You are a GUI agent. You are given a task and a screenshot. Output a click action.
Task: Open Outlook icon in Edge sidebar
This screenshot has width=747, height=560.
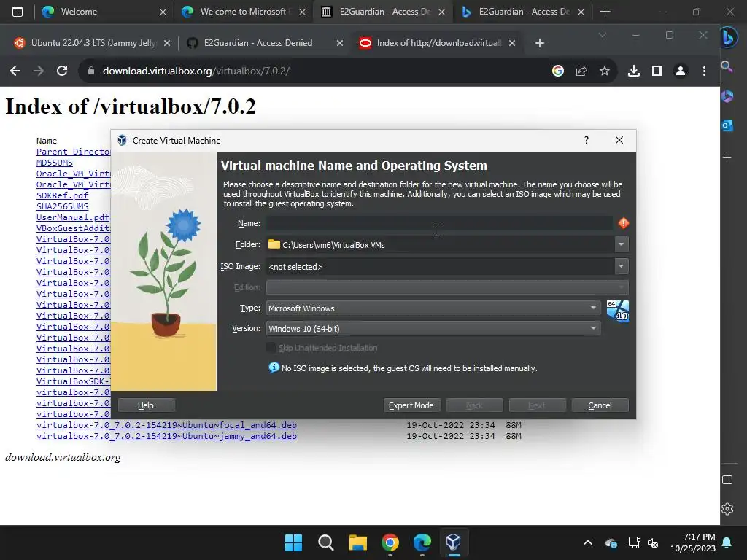click(x=727, y=125)
